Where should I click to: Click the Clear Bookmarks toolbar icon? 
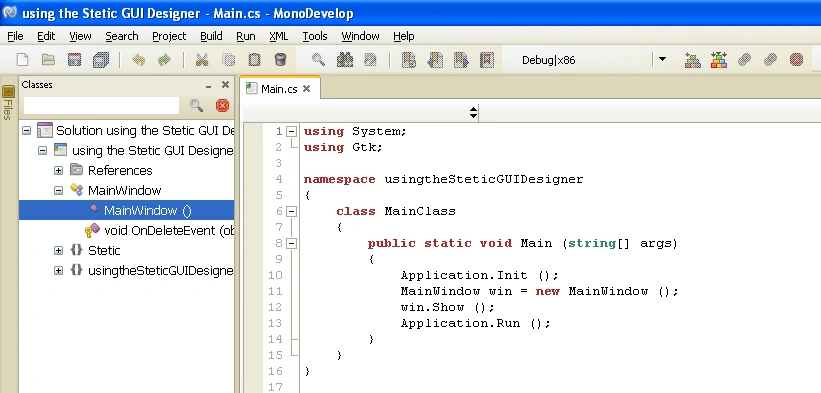click(487, 60)
